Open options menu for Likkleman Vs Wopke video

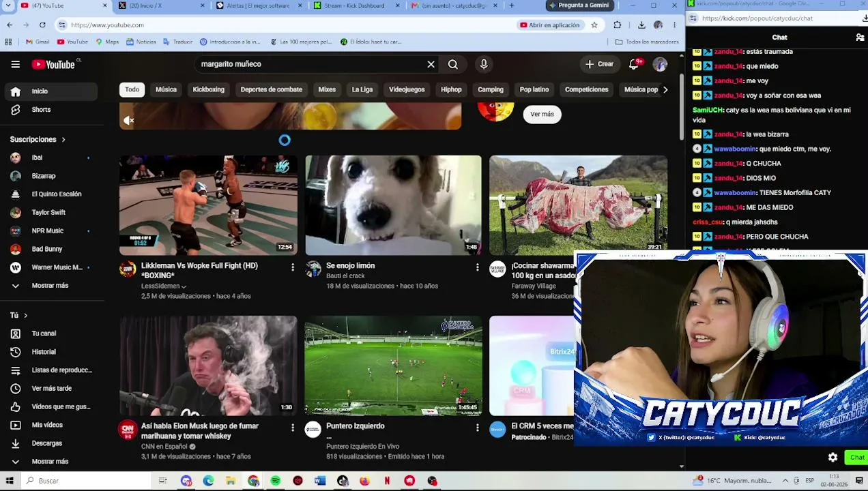click(x=292, y=267)
